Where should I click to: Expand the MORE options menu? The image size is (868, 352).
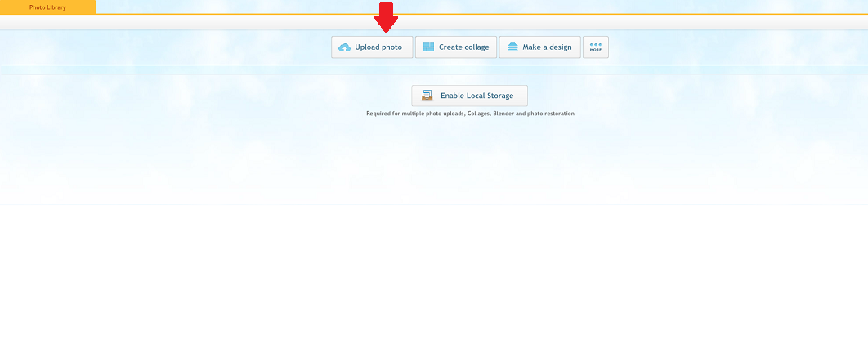pyautogui.click(x=595, y=47)
